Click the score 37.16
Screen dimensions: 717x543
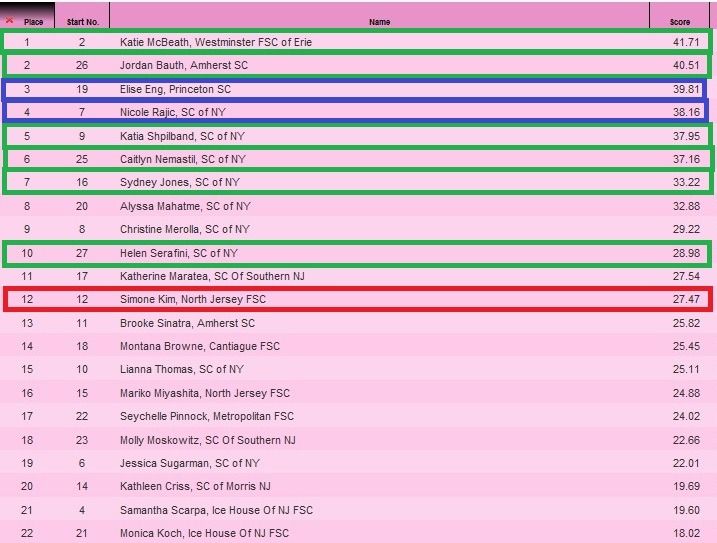coord(686,159)
